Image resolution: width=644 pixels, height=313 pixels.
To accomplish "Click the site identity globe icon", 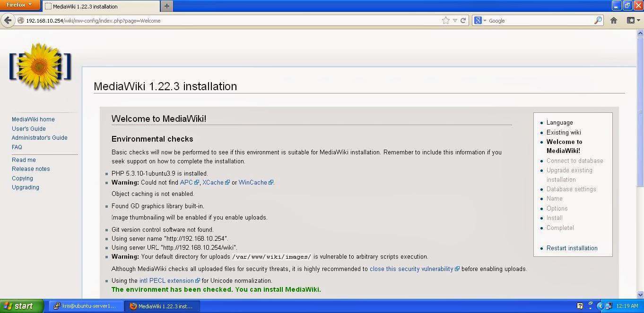I will click(x=20, y=20).
